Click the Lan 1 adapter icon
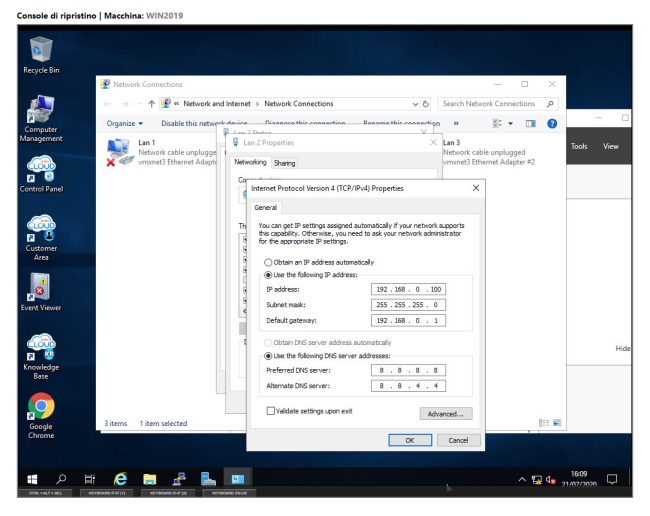650x516 pixels. click(x=119, y=152)
